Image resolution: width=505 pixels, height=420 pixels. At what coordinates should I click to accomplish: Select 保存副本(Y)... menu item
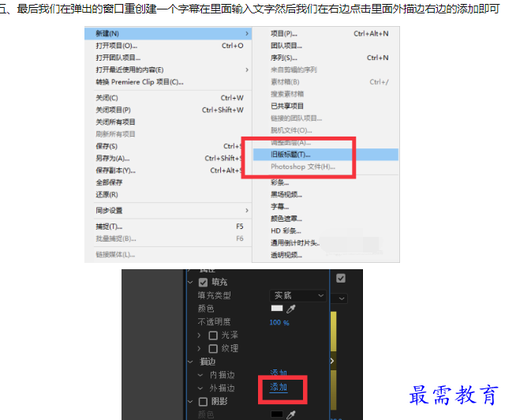click(x=168, y=171)
